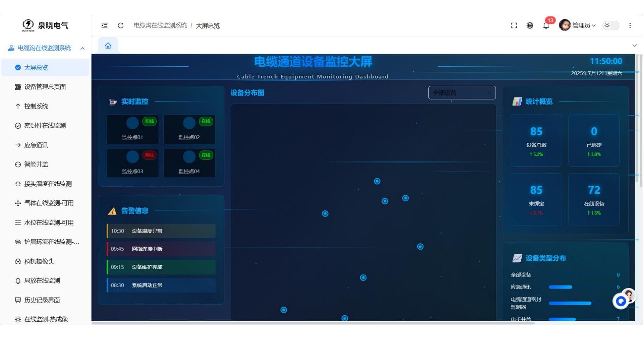644x362 pixels.
Task: Open 护层环流在线监测 sidebar item
Action: click(46, 242)
